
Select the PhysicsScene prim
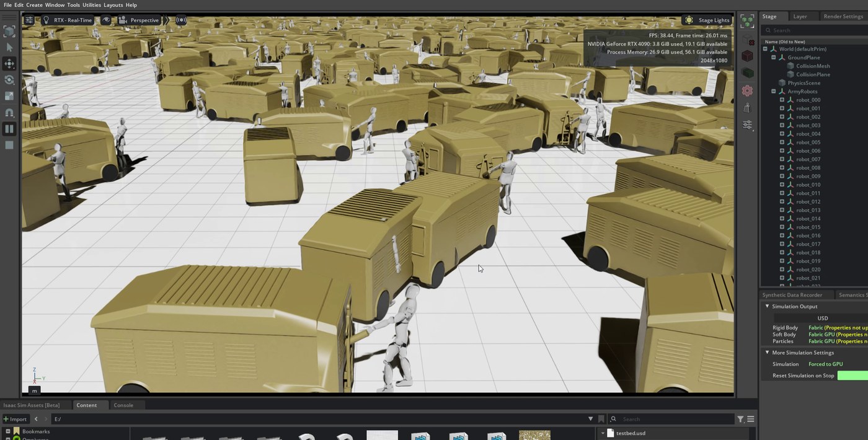pos(804,83)
